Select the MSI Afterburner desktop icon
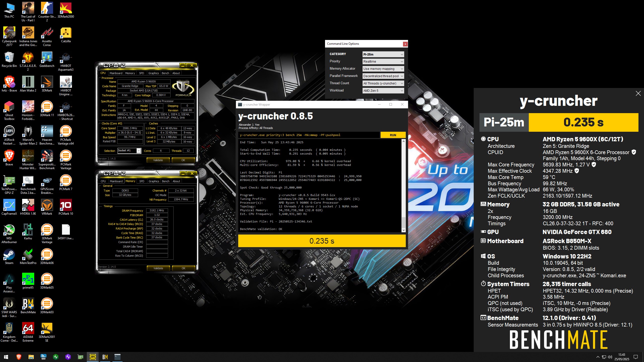Viewport: 644px width, 362px height. pos(9,234)
